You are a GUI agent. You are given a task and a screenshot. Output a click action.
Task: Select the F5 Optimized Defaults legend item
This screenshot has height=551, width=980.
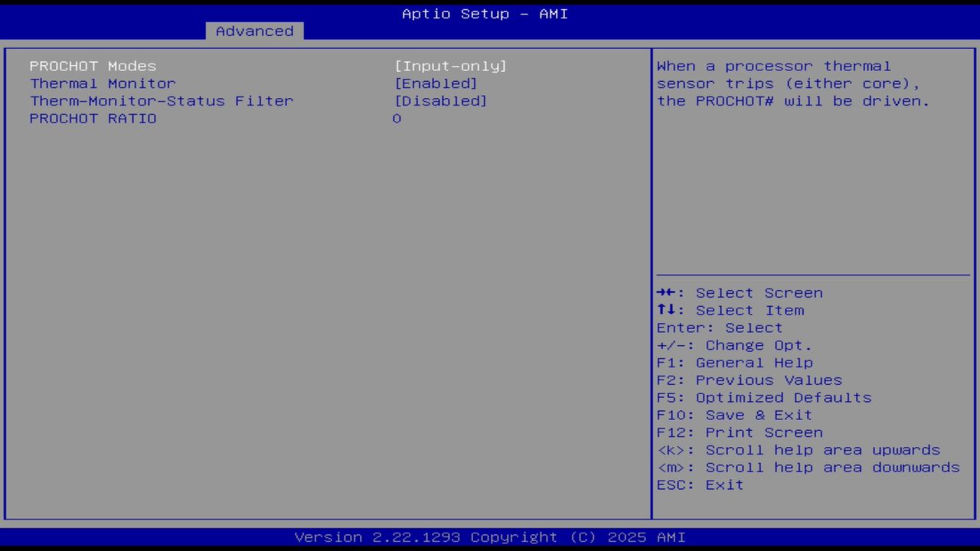pos(763,397)
